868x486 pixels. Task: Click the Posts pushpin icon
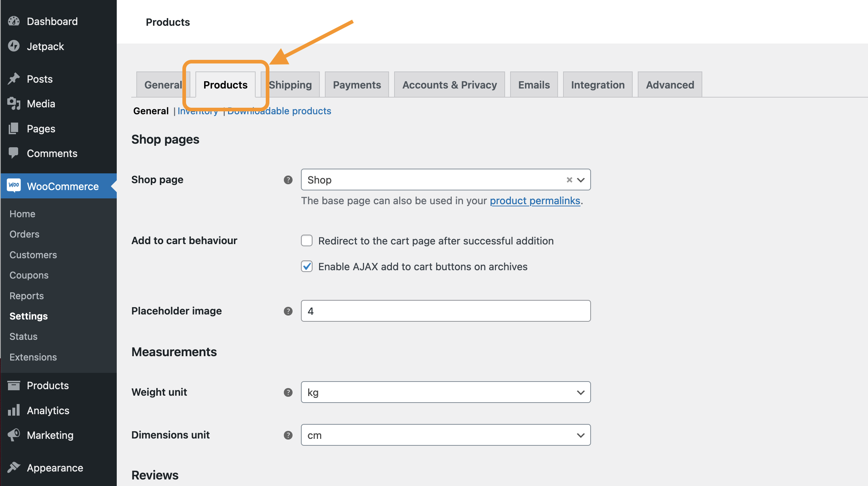(14, 79)
